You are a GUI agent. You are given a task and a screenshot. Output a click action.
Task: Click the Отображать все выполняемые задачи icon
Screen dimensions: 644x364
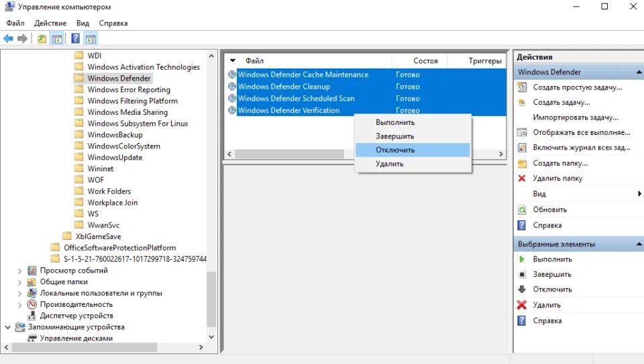[522, 132]
